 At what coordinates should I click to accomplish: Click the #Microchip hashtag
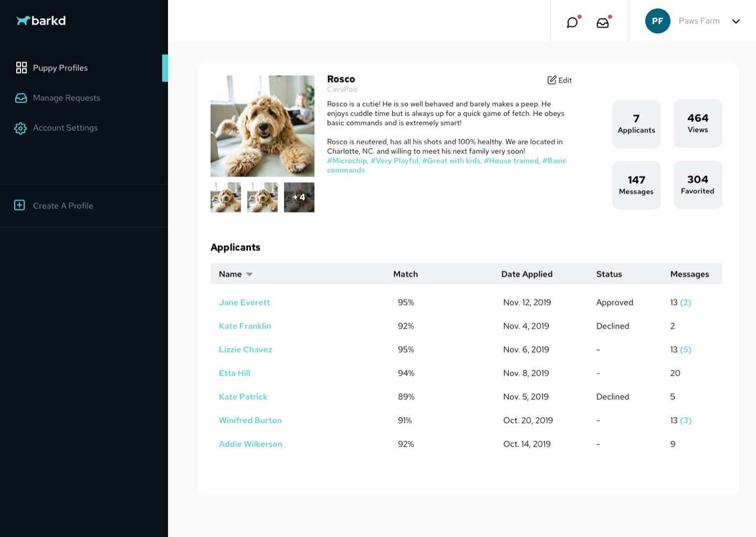[347, 161]
